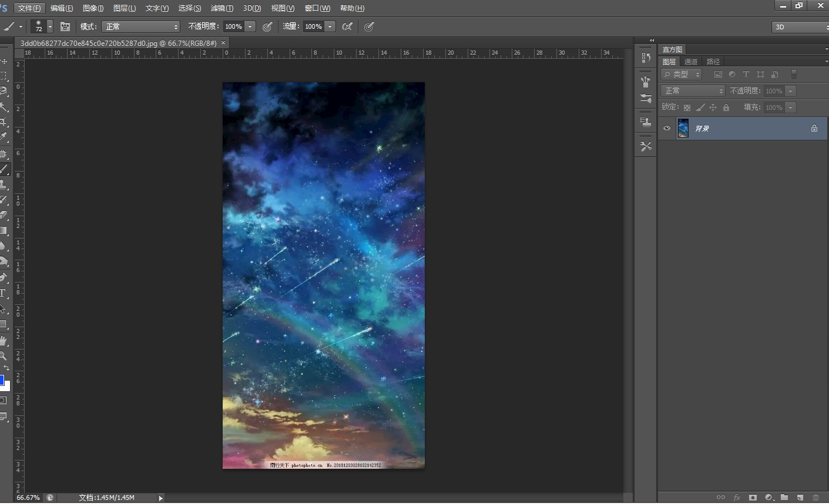Open the brush 模式 blend mode dropdown
This screenshot has height=504, width=829.
(x=140, y=26)
